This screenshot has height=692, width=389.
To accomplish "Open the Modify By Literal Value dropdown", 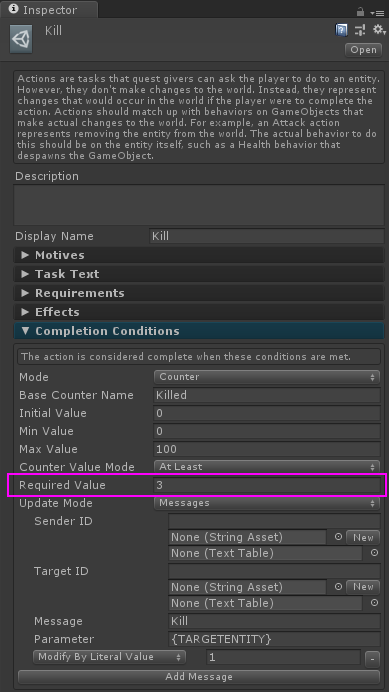I will click(110, 657).
